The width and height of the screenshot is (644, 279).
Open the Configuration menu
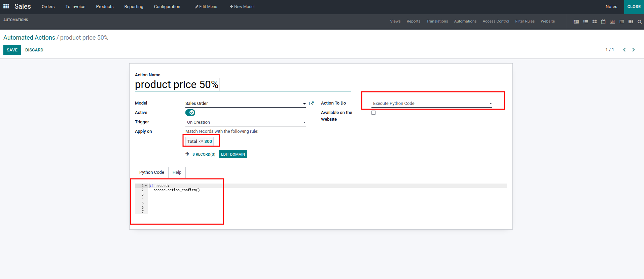[167, 7]
